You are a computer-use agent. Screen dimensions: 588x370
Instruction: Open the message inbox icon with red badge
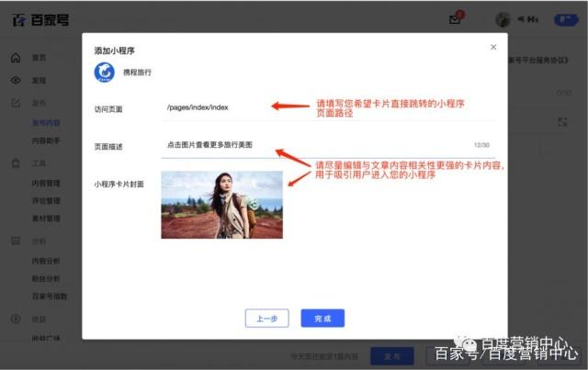click(455, 19)
